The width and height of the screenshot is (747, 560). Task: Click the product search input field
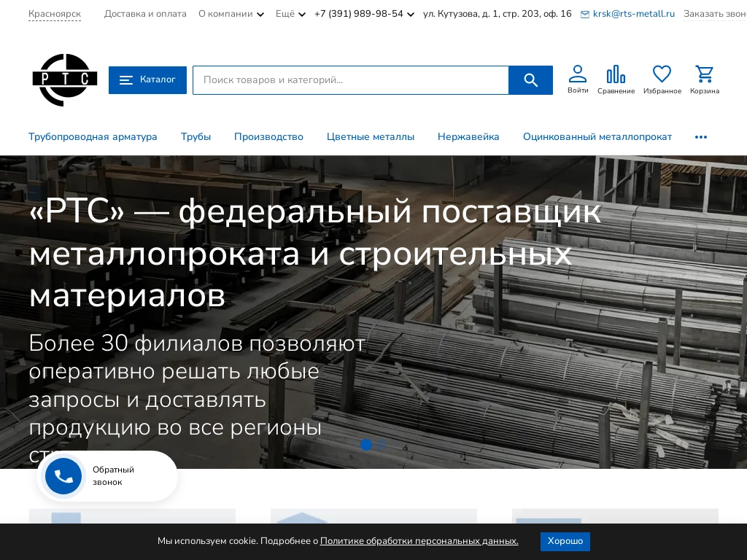tap(351, 80)
